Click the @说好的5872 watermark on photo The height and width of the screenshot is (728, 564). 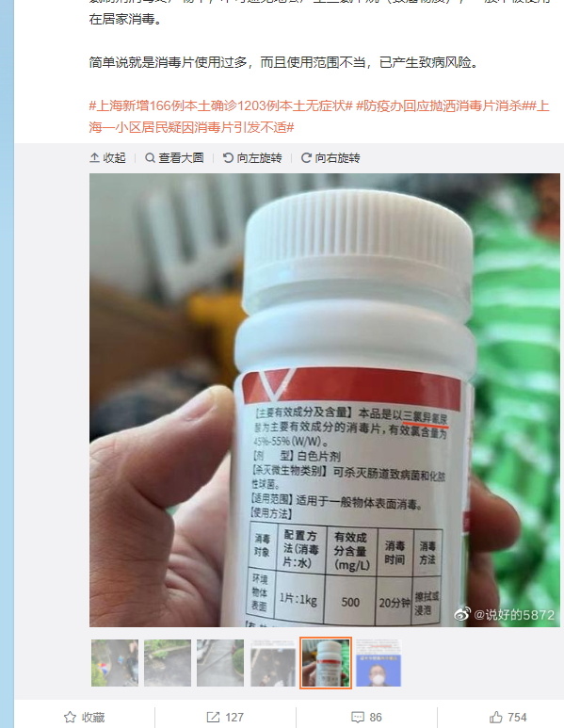point(514,615)
